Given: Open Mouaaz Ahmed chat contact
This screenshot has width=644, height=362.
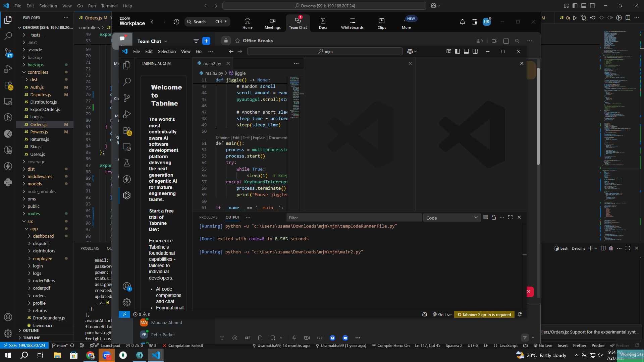Looking at the screenshot, I should tap(167, 322).
